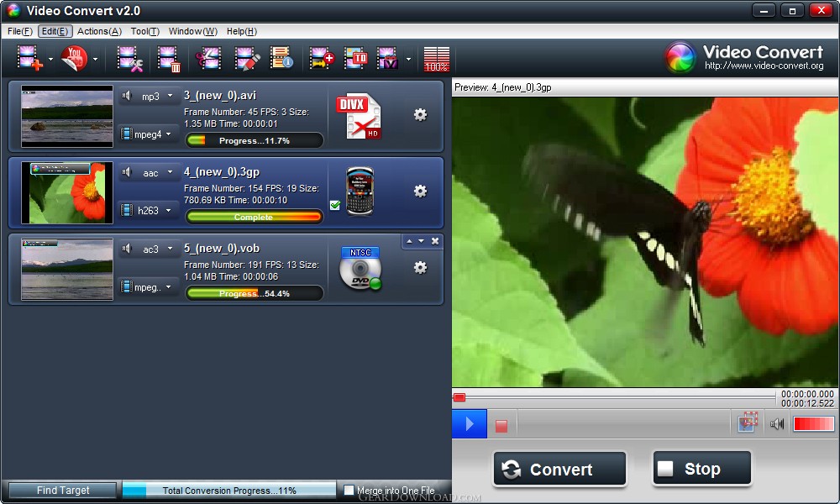Open settings gear for 3_(new_0).avi
The width and height of the screenshot is (840, 504).
pos(421,114)
